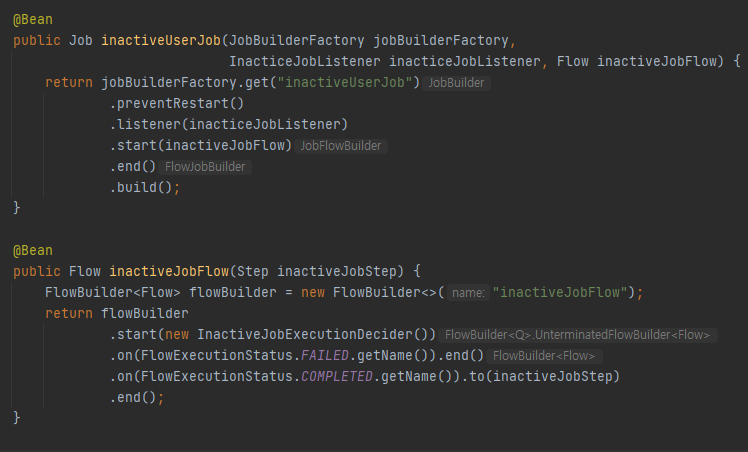This screenshot has width=748, height=452.
Task: Click the .start(inactiveJobFlow) call
Action: click(200, 145)
